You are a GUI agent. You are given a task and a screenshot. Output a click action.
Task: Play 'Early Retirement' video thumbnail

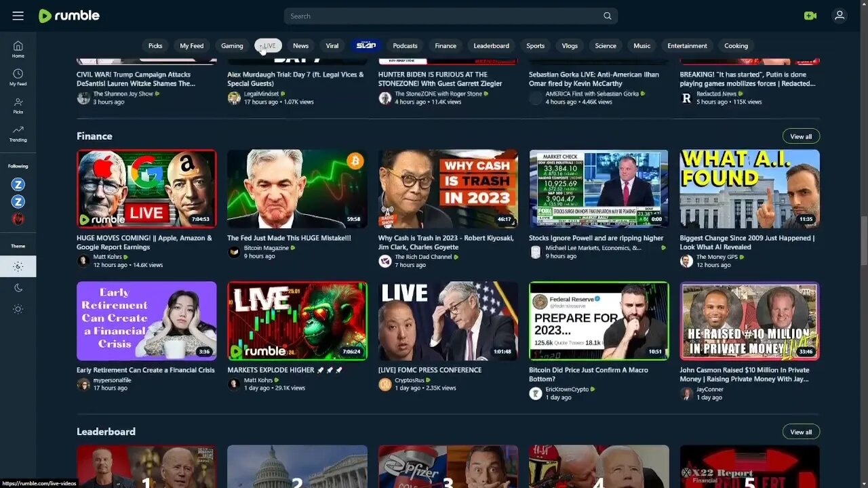coord(146,321)
